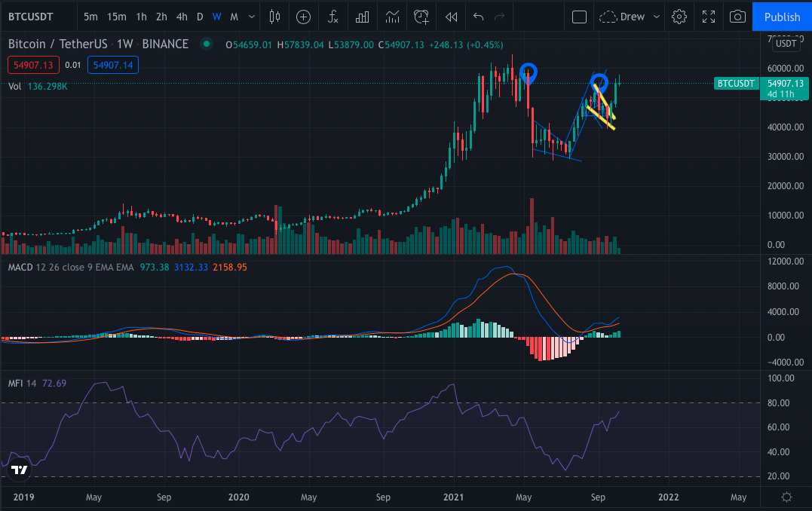Screen dimensions: 812x511
Task: Undo the last chart action
Action: pyautogui.click(x=479, y=17)
